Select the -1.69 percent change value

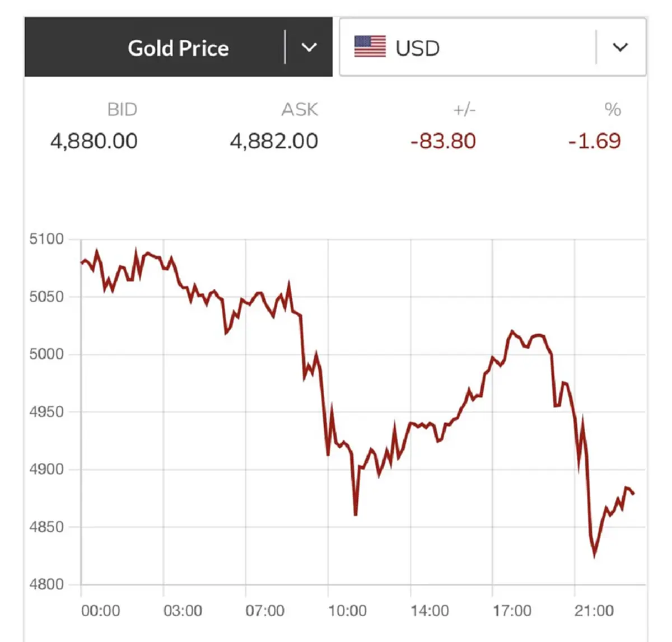click(594, 141)
